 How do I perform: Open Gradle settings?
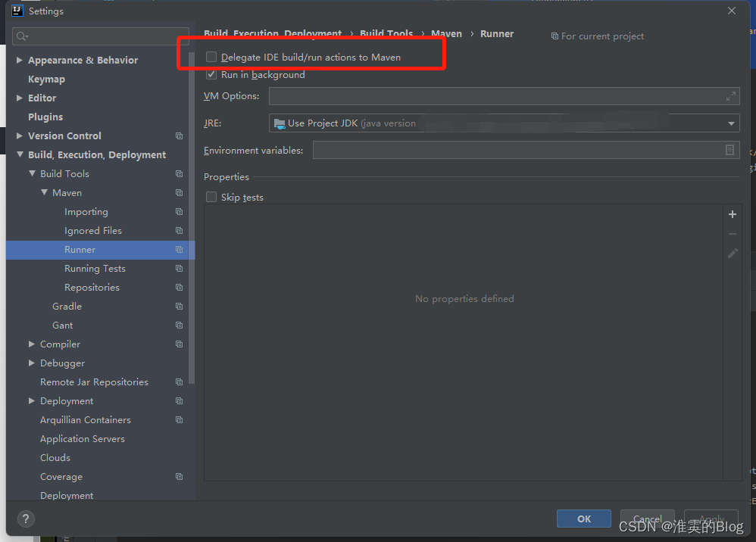[x=67, y=307]
